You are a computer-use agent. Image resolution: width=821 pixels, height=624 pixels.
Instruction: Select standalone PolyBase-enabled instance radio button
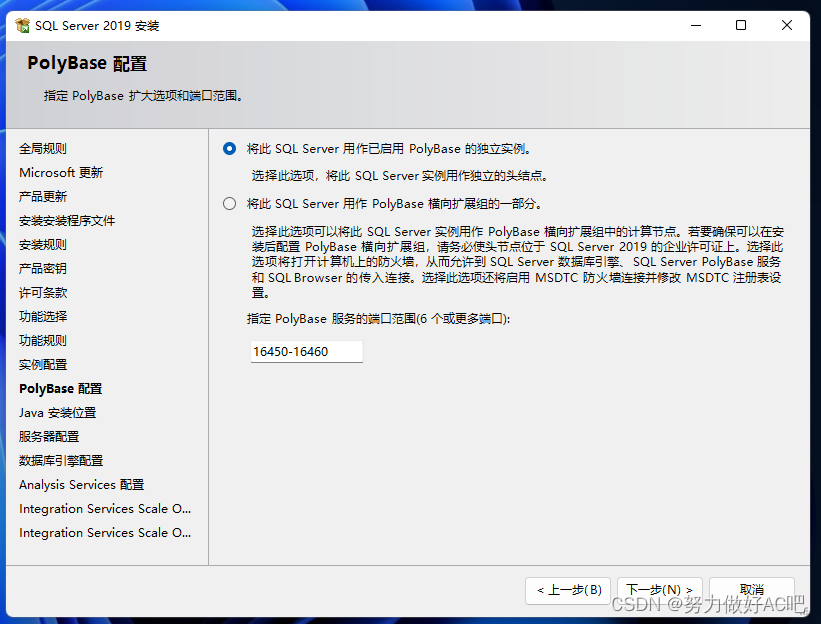(229, 149)
